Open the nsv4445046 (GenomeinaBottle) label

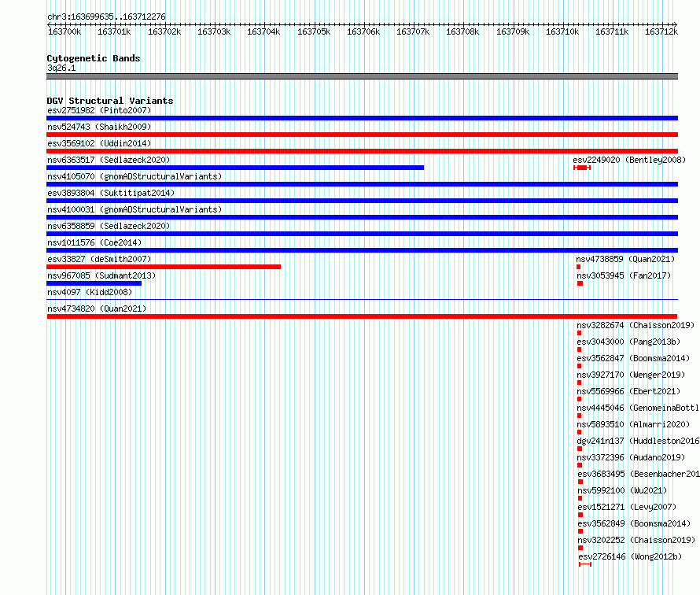(x=638, y=408)
